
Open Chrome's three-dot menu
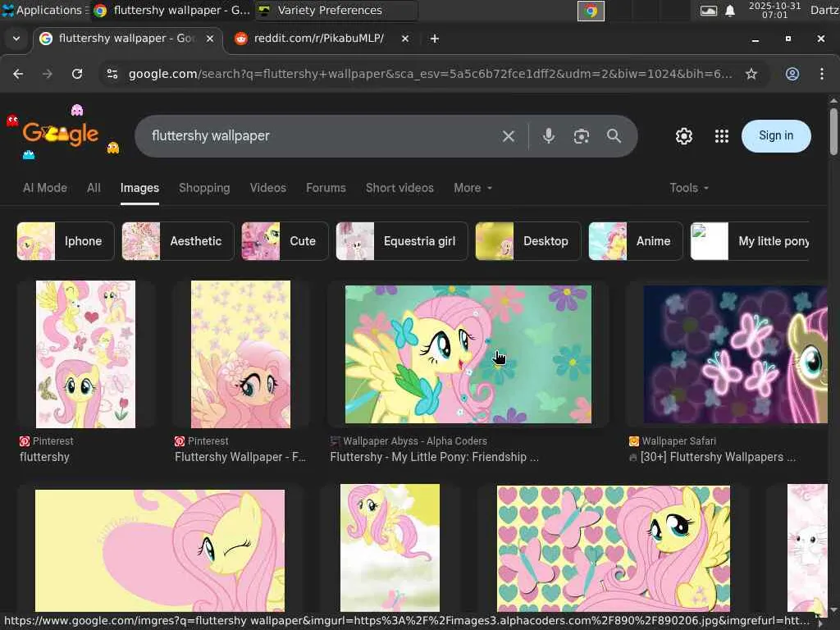(822, 74)
